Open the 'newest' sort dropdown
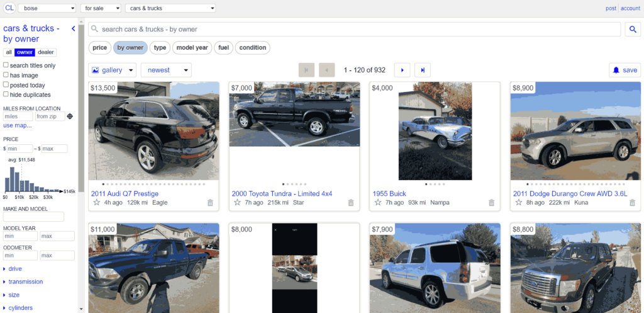The image size is (644, 313). point(166,71)
